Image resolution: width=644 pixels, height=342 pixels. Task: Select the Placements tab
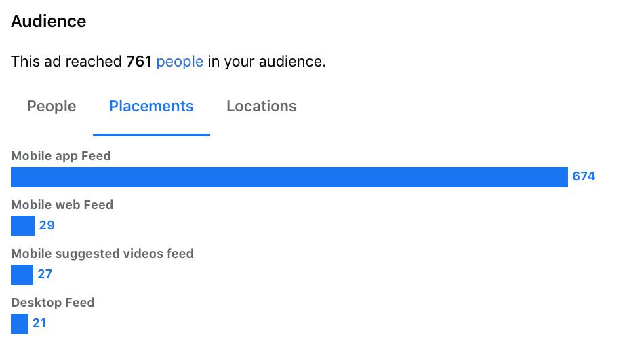[151, 107]
